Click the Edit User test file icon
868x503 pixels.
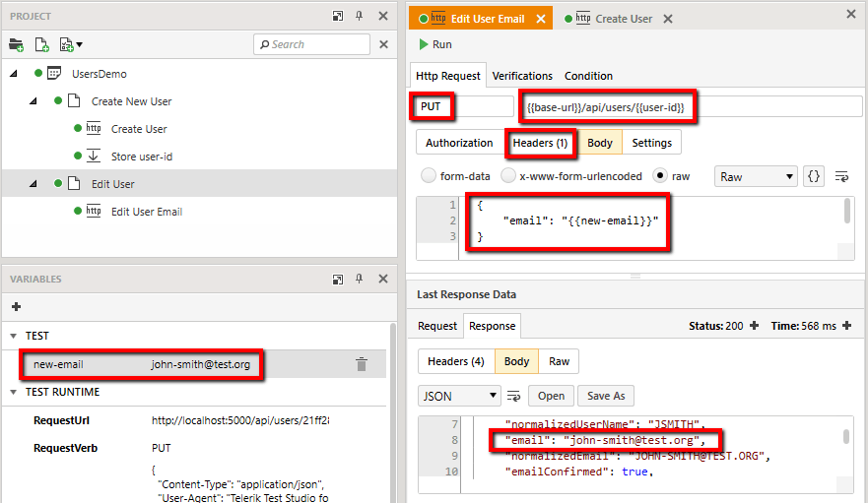pyautogui.click(x=74, y=183)
